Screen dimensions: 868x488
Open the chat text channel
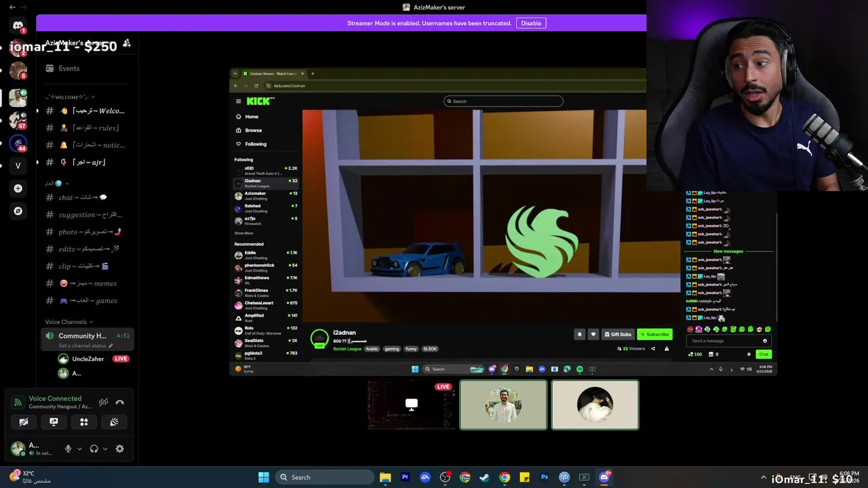87,197
